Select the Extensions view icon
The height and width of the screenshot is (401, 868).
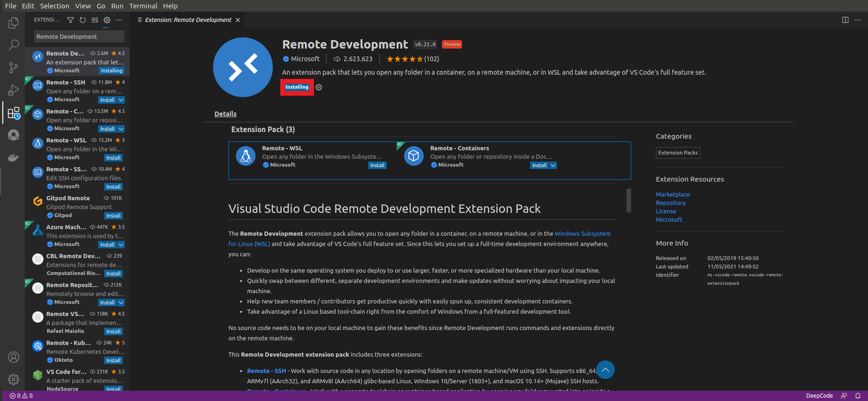pyautogui.click(x=14, y=113)
